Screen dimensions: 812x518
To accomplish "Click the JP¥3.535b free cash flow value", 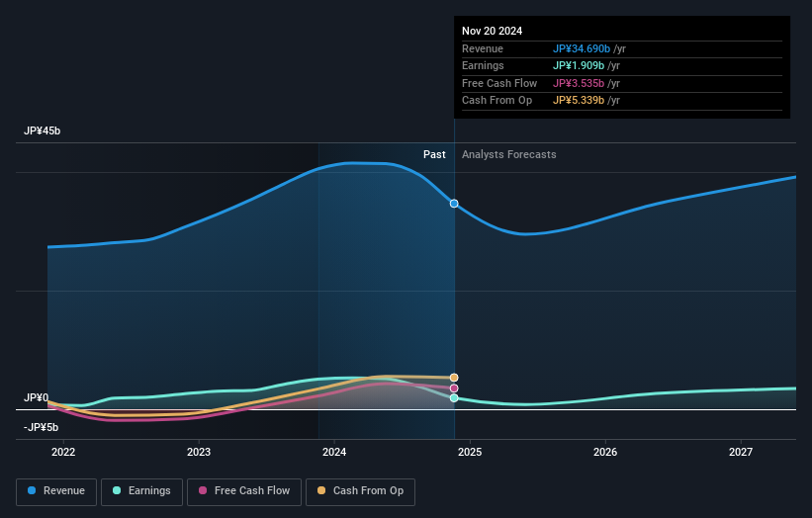I will click(x=579, y=83).
